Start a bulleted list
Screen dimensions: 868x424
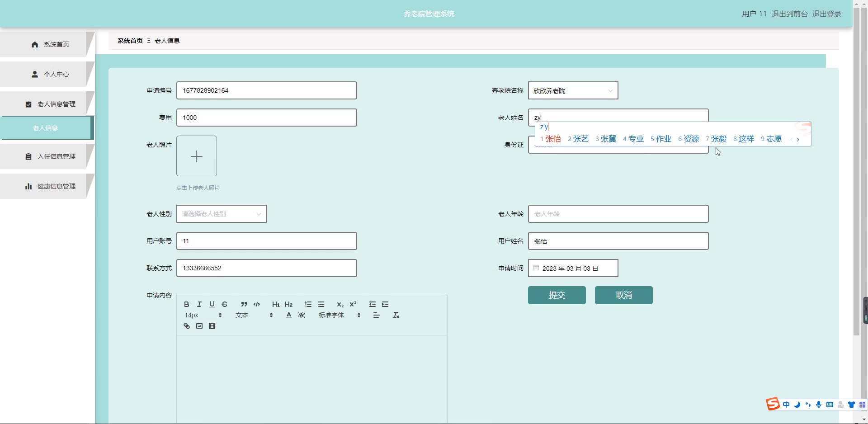(x=321, y=304)
